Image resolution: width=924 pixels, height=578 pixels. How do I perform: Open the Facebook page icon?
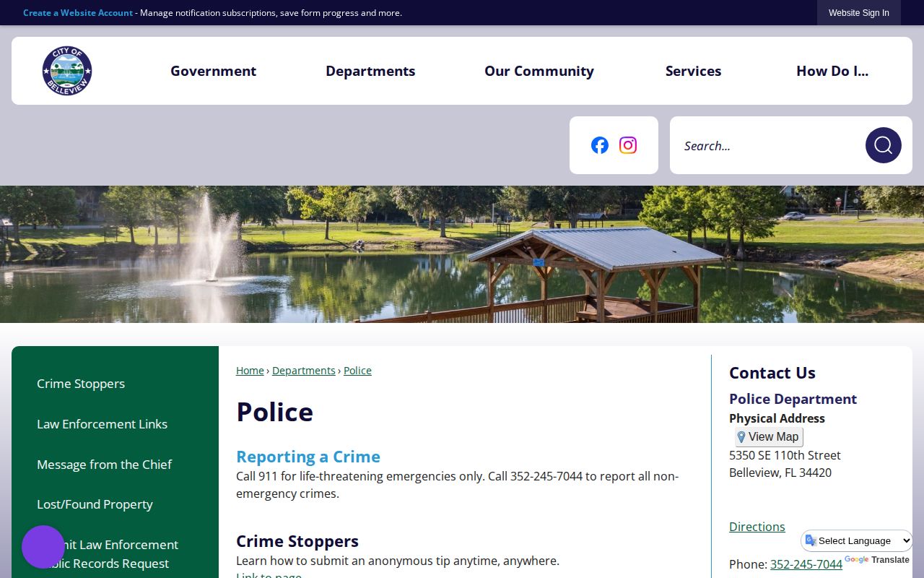pos(600,145)
